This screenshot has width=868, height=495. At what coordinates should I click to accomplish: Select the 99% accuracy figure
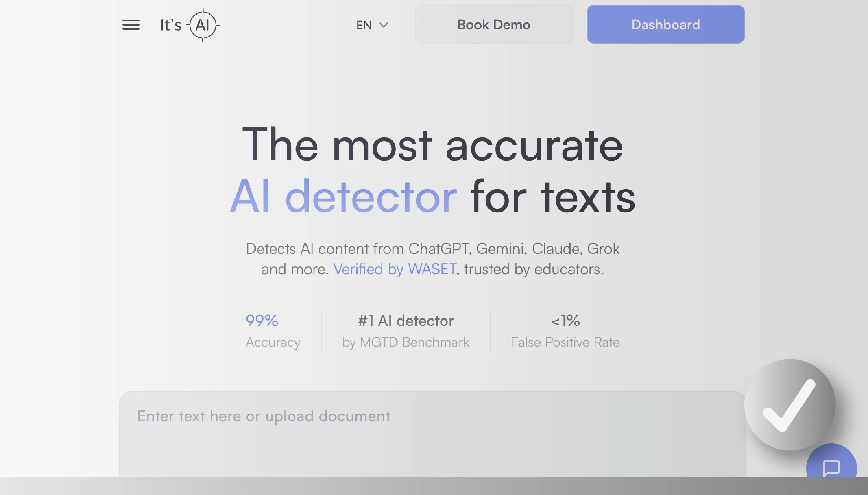262,321
